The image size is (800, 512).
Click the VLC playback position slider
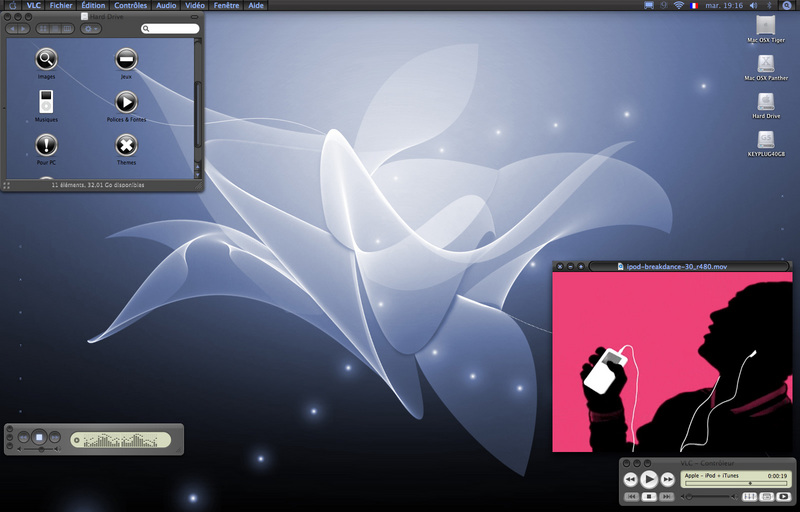click(736, 483)
